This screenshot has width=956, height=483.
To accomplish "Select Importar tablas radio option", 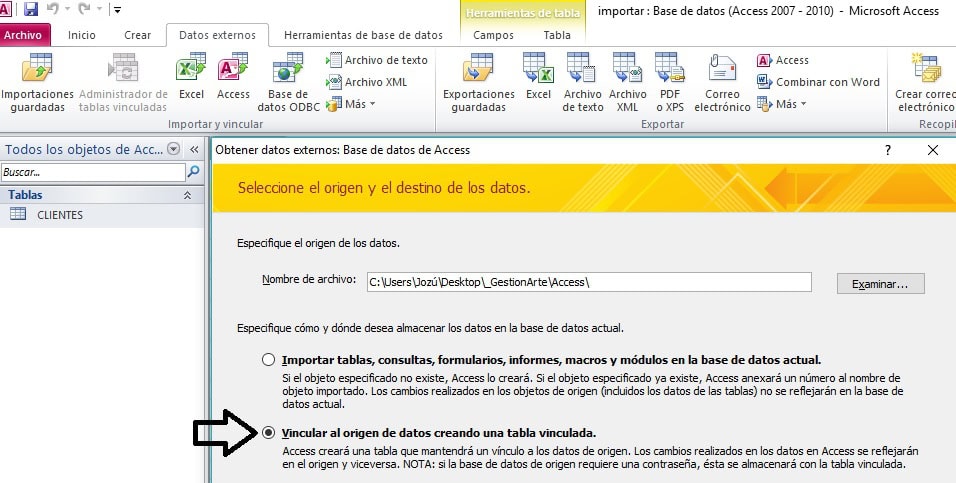I will 268,360.
